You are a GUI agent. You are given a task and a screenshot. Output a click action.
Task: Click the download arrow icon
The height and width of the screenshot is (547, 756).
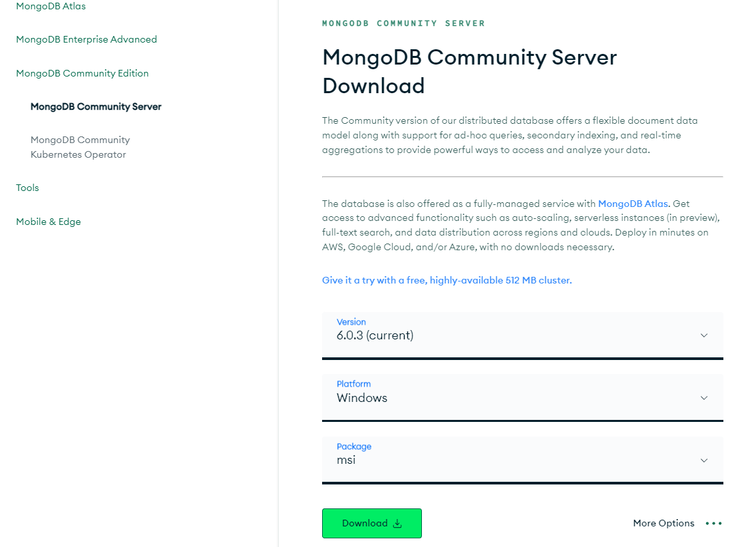[397, 524]
